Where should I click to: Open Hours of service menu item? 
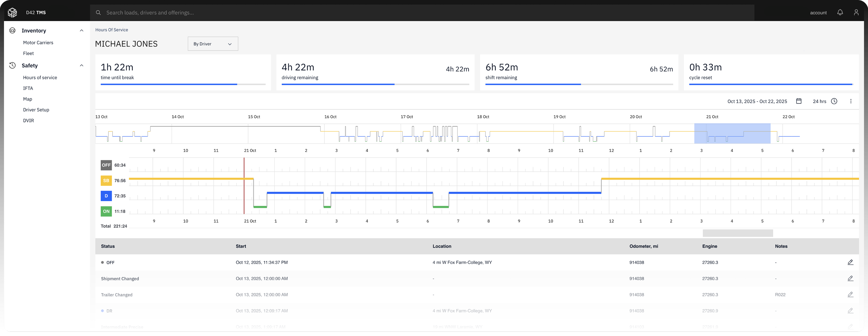40,77
